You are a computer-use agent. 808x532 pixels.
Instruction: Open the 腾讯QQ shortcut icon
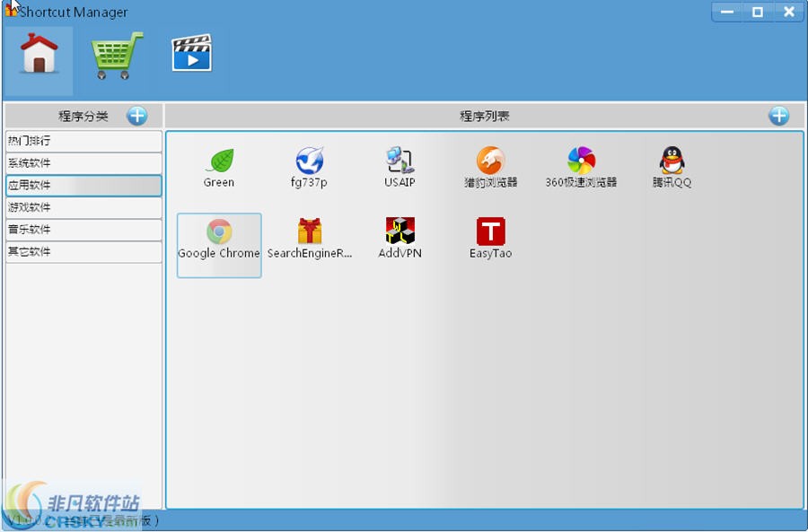[672, 163]
